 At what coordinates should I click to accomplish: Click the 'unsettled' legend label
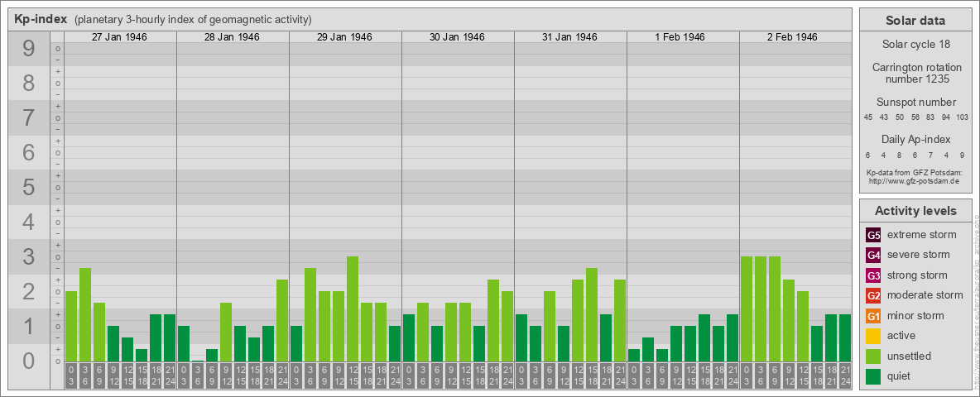click(910, 356)
